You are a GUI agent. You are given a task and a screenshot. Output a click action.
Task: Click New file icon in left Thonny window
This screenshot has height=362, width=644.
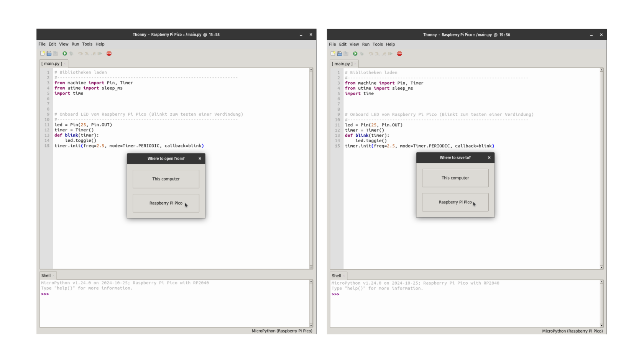(43, 54)
